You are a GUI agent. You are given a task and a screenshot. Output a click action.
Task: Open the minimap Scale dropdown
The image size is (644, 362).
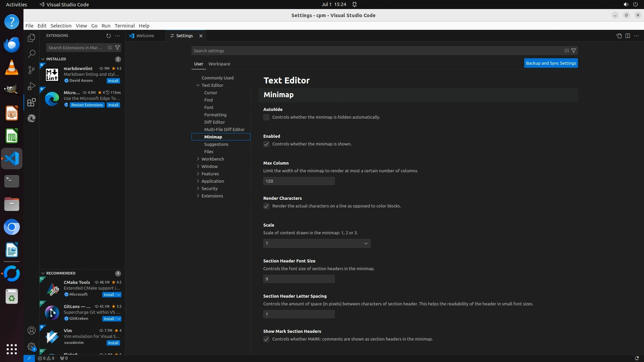(x=317, y=243)
